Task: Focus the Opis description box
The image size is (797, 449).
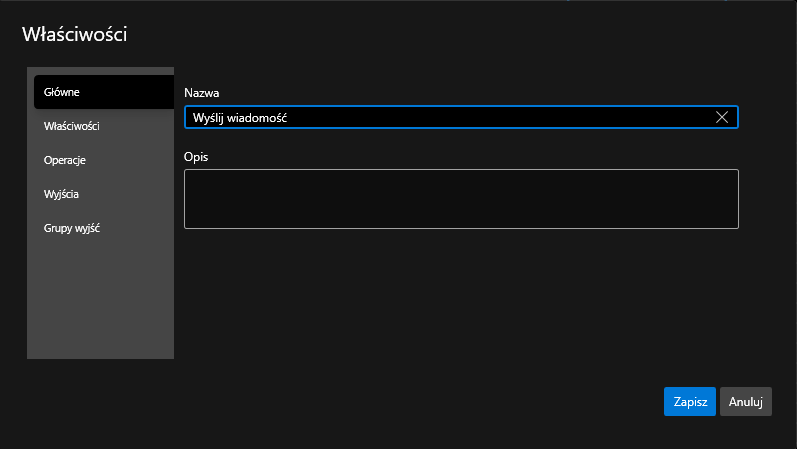Action: 461,198
